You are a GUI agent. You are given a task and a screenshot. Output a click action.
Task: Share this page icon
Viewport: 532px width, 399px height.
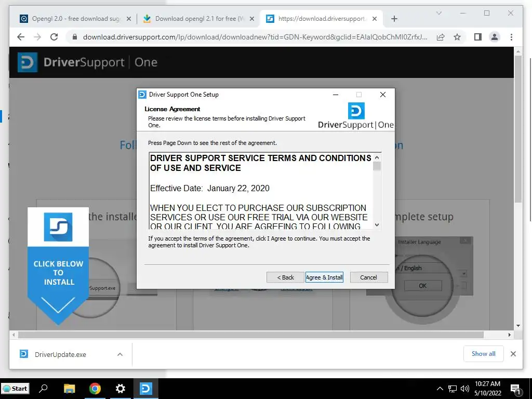441,37
